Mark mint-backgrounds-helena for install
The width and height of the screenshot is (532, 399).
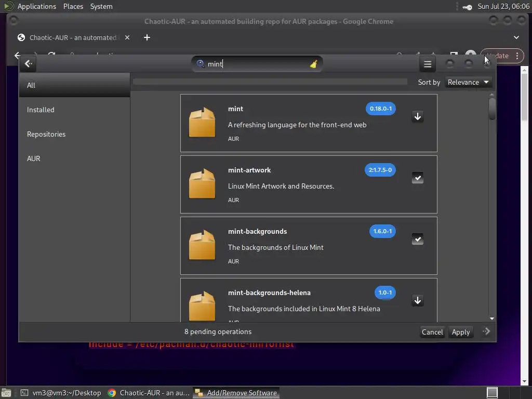418,300
